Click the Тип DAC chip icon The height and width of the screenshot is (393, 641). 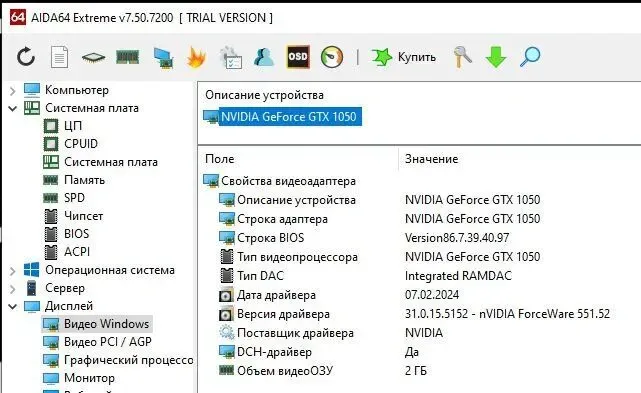point(226,276)
